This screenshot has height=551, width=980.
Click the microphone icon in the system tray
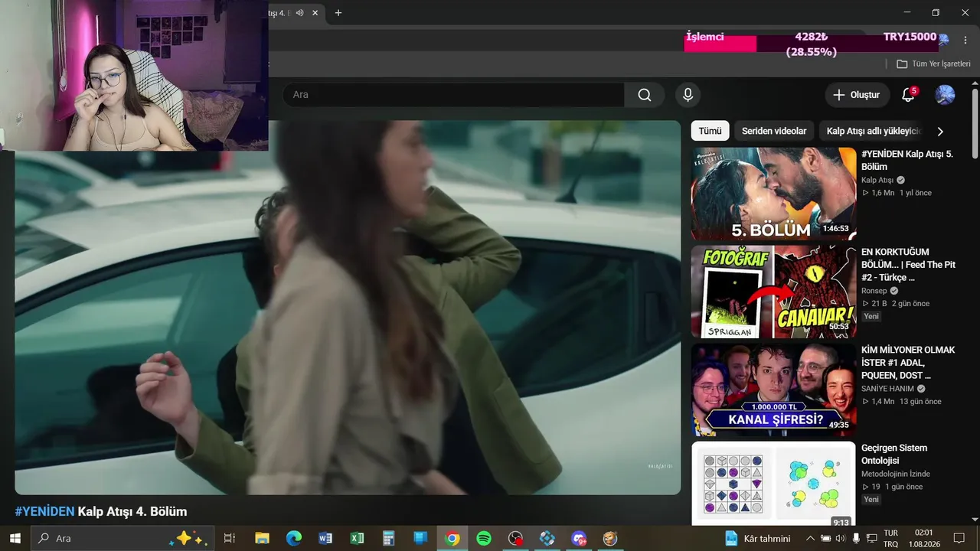coord(856,538)
